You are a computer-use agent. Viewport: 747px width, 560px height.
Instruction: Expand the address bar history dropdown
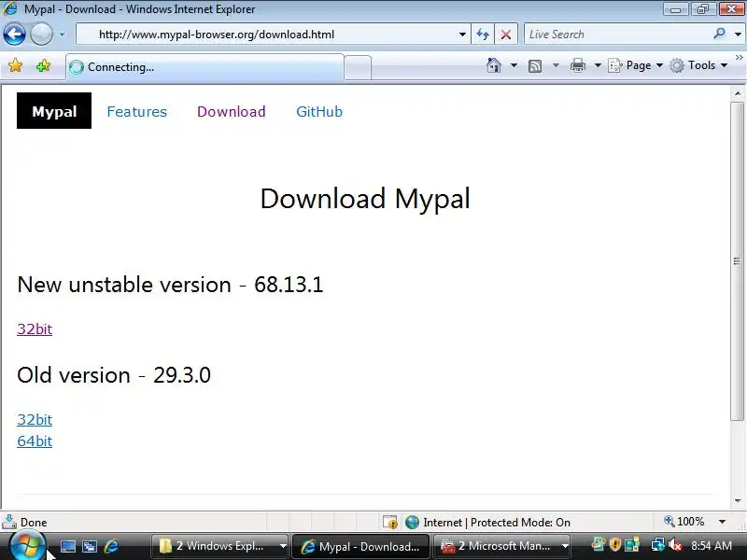[462, 35]
